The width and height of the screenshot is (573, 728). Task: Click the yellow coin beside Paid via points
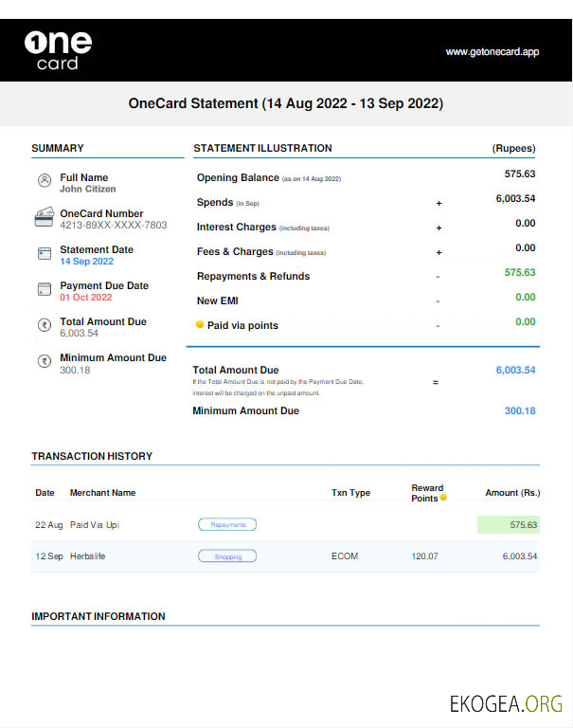point(200,325)
